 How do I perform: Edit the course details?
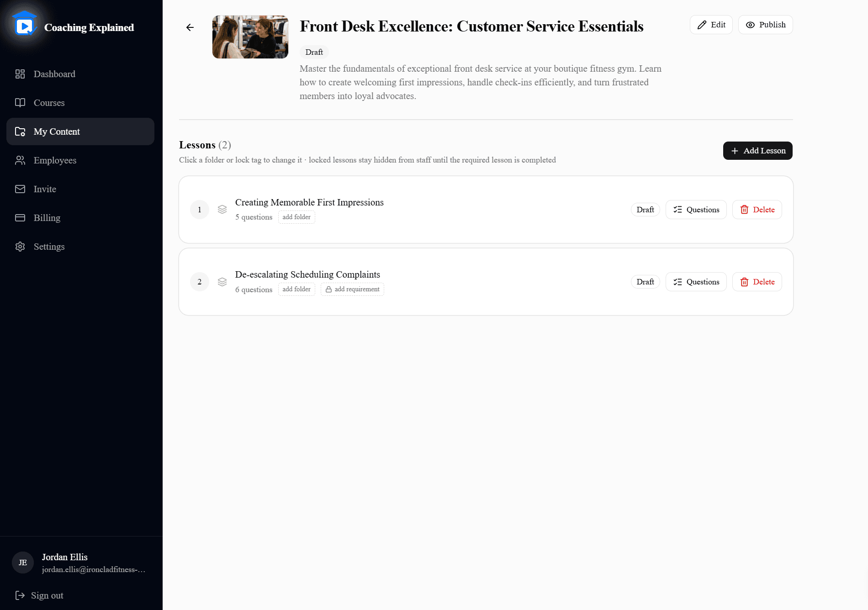click(711, 25)
